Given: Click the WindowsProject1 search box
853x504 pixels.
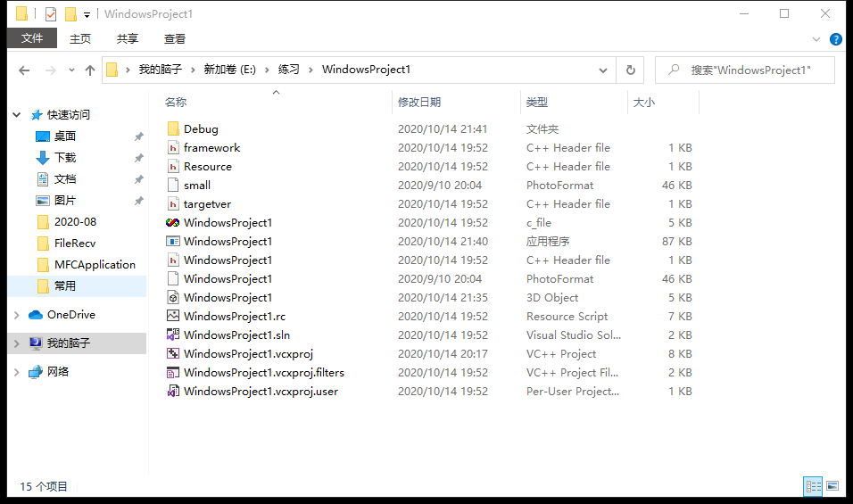Looking at the screenshot, I should click(x=745, y=70).
